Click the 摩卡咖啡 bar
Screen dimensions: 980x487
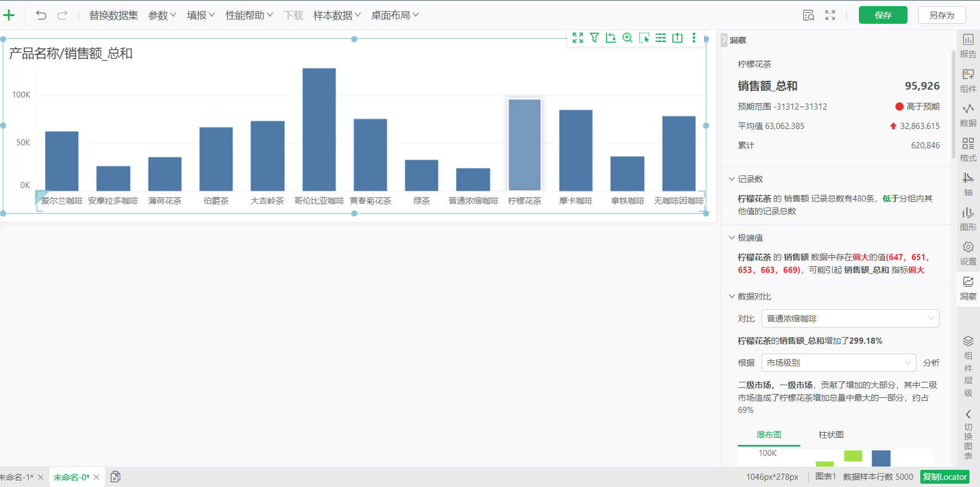[576, 151]
